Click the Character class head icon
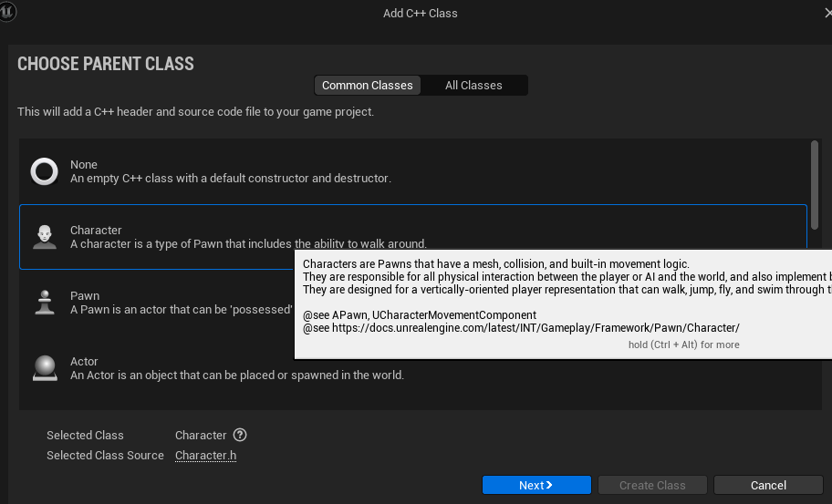This screenshot has height=504, width=832. tap(45, 237)
